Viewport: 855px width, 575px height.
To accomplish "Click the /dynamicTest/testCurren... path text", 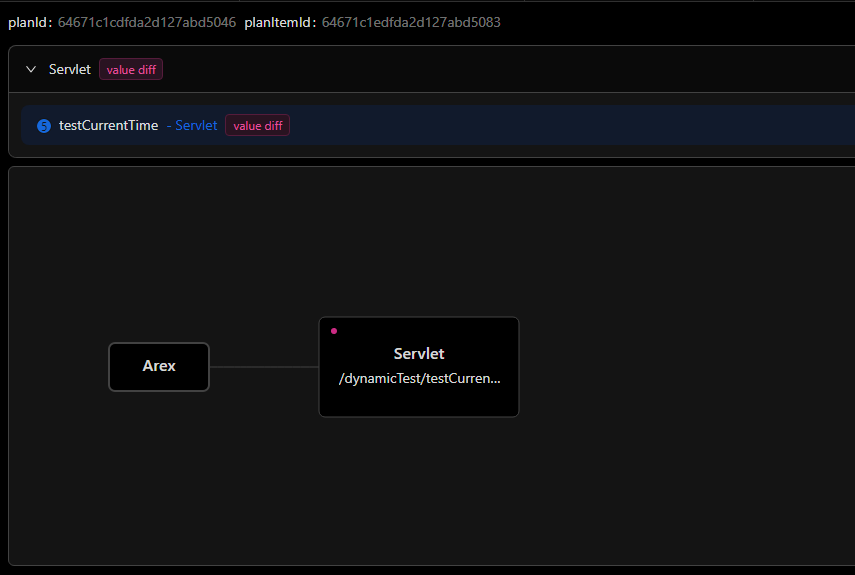I will [x=419, y=378].
